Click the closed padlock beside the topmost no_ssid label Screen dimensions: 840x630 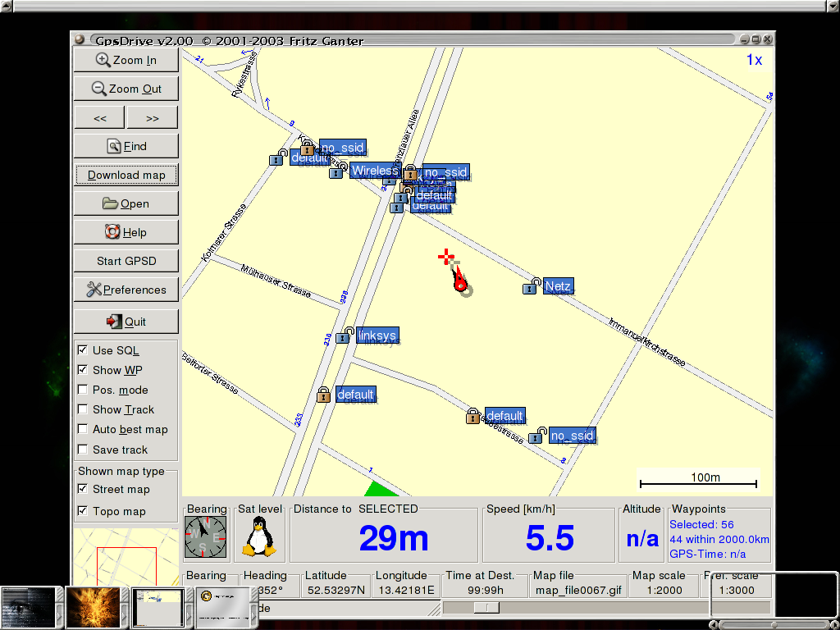pos(307,148)
